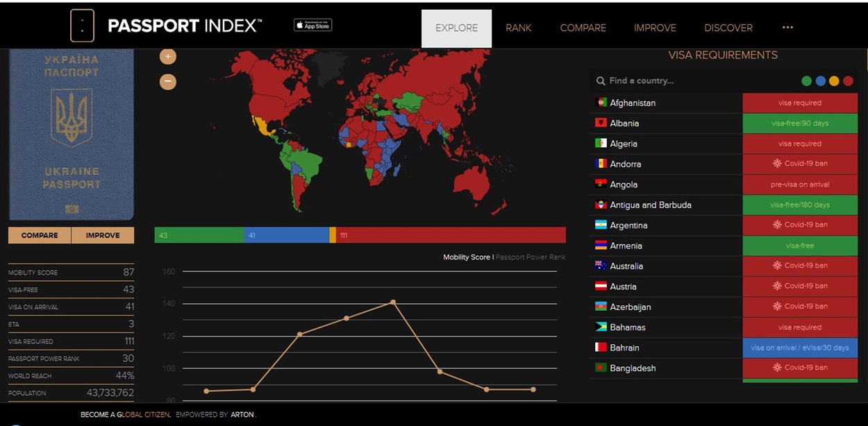Zoom out the world map

click(x=168, y=82)
